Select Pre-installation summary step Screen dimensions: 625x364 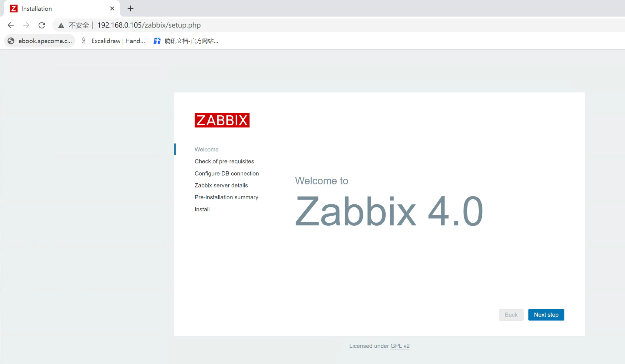(x=226, y=197)
